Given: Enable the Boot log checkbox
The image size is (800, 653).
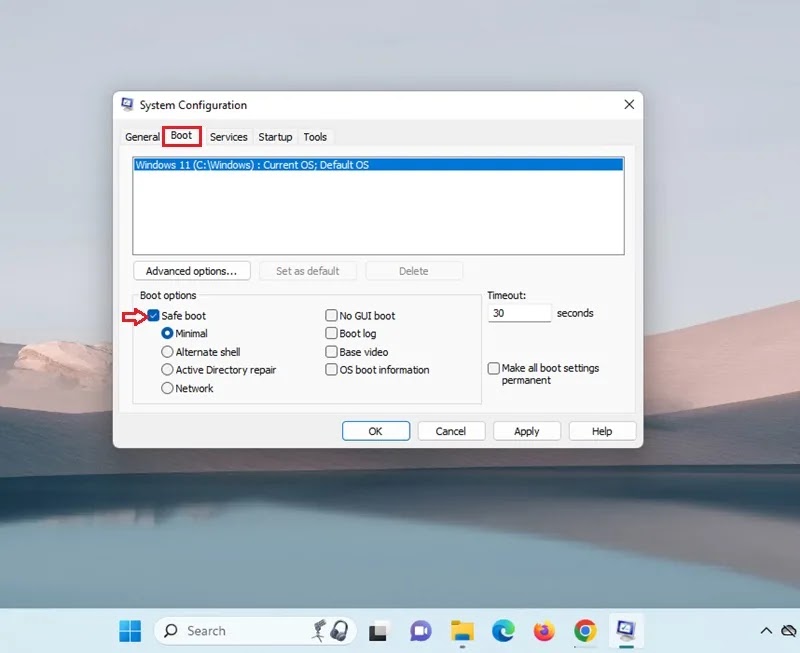Looking at the screenshot, I should click(x=331, y=333).
